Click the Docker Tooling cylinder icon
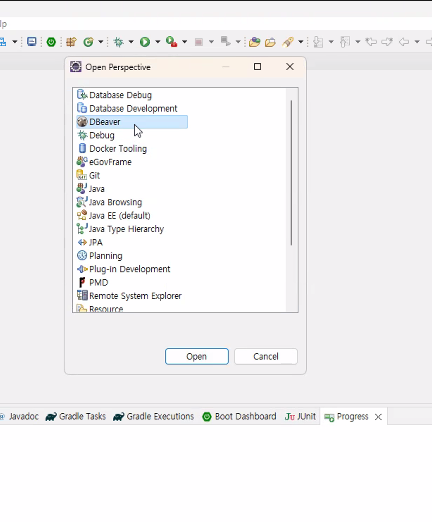The width and height of the screenshot is (432, 523). tap(82, 148)
